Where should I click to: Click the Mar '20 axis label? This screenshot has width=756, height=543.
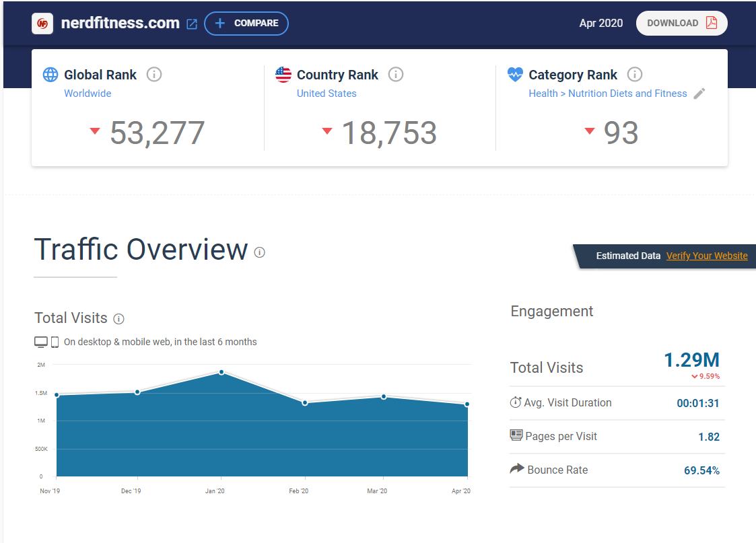point(376,491)
